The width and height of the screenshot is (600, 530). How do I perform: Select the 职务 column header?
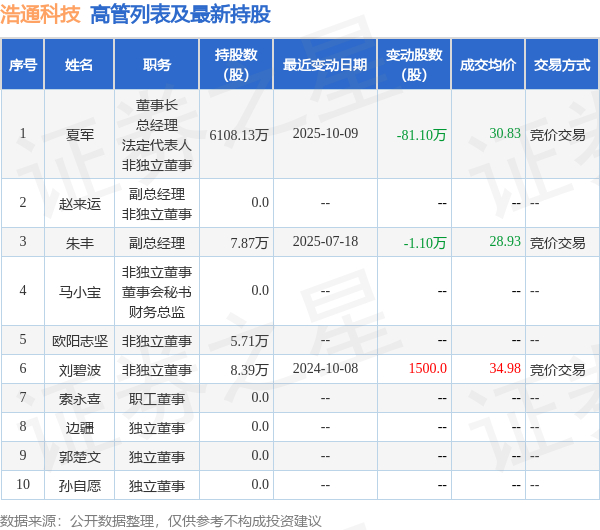157,65
